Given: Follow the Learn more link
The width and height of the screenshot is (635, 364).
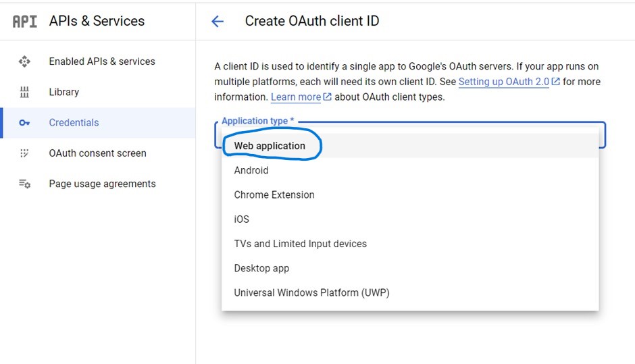Looking at the screenshot, I should [x=296, y=97].
